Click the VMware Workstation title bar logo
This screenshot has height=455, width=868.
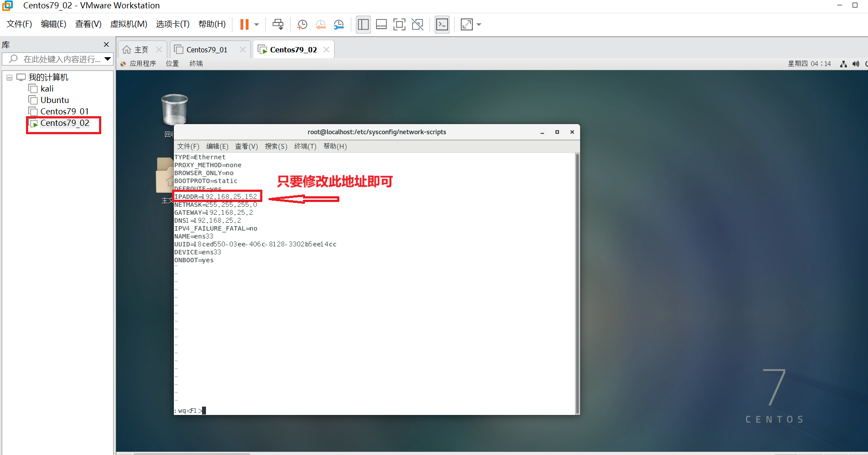pyautogui.click(x=7, y=6)
